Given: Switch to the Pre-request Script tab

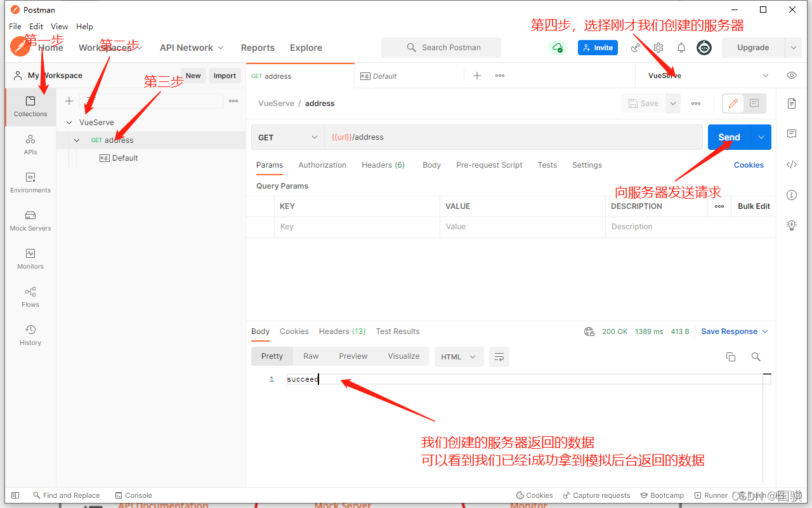Looking at the screenshot, I should 489,165.
